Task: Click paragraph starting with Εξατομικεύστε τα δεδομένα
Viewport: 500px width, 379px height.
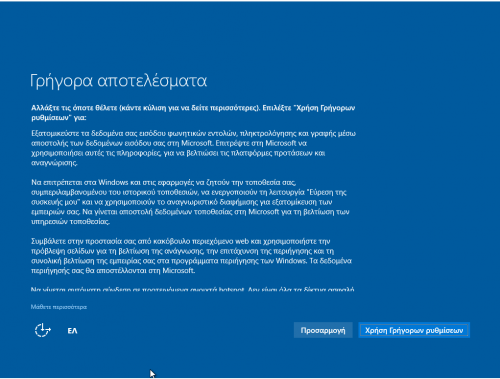Action: [193, 148]
